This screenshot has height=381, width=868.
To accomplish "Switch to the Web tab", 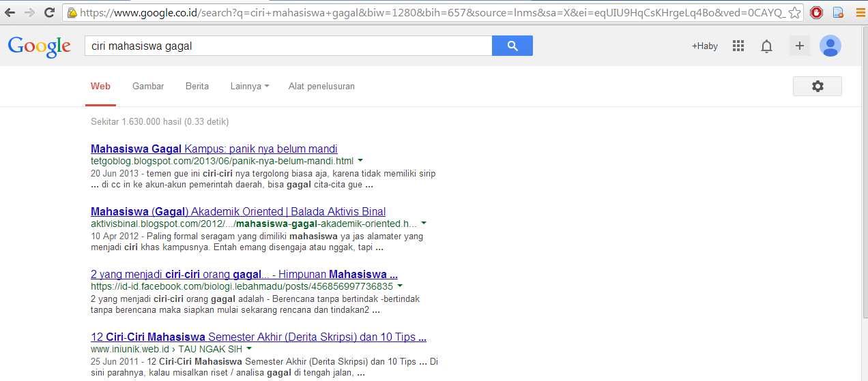I will 100,86.
